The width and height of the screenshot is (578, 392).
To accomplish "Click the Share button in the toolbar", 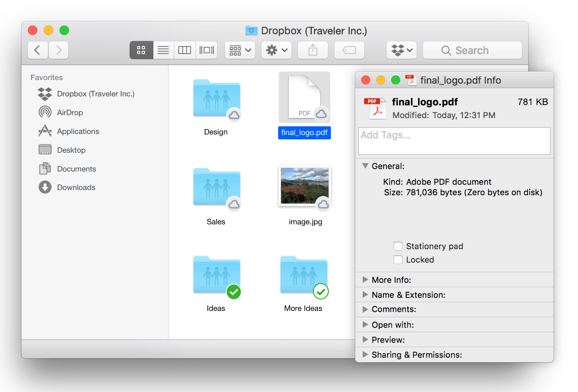I will [312, 50].
